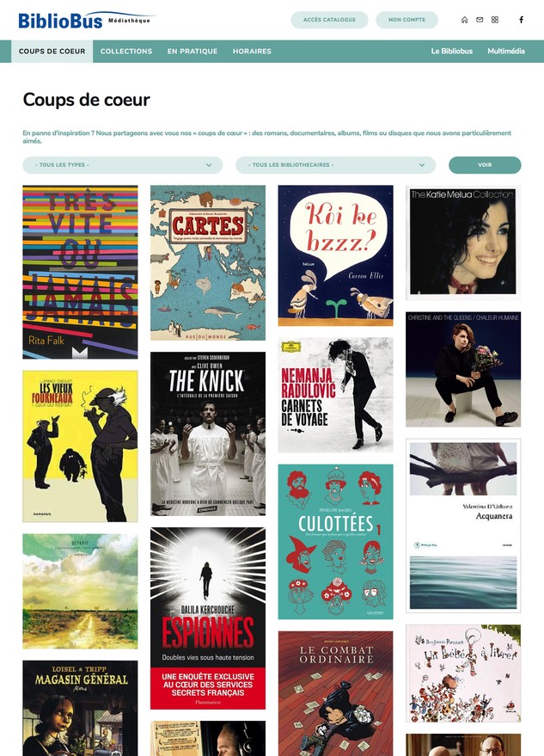Open the Facebook icon link

pyautogui.click(x=521, y=20)
